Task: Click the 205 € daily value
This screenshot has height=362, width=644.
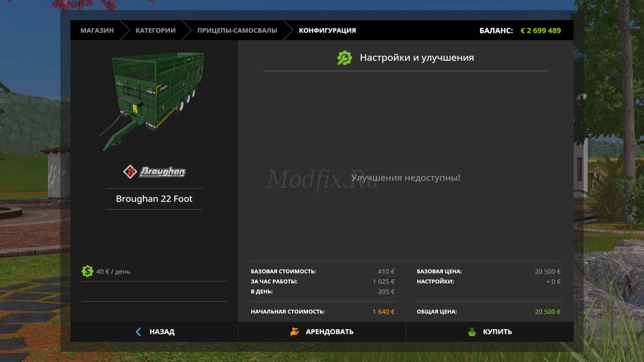Action: [386, 292]
